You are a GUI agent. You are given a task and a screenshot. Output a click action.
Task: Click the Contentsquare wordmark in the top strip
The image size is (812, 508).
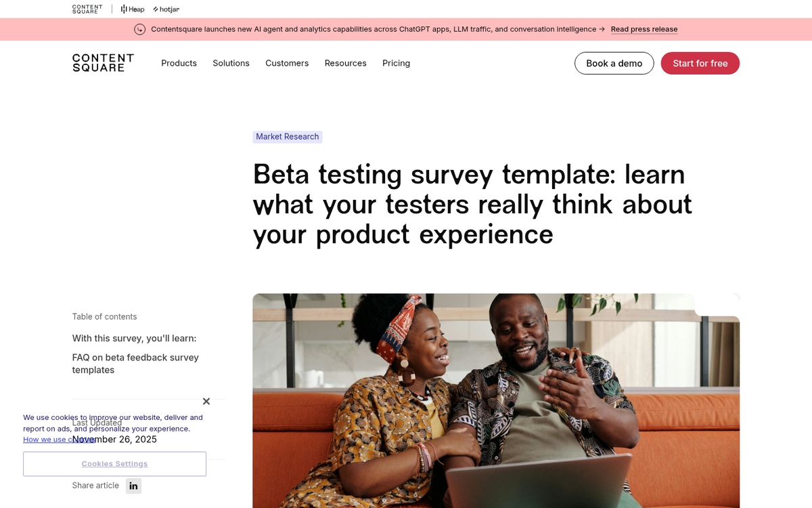pyautogui.click(x=87, y=9)
